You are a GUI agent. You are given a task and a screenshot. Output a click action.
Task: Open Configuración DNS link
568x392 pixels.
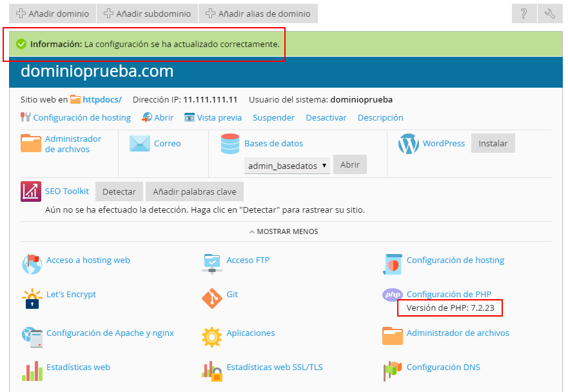click(x=443, y=367)
